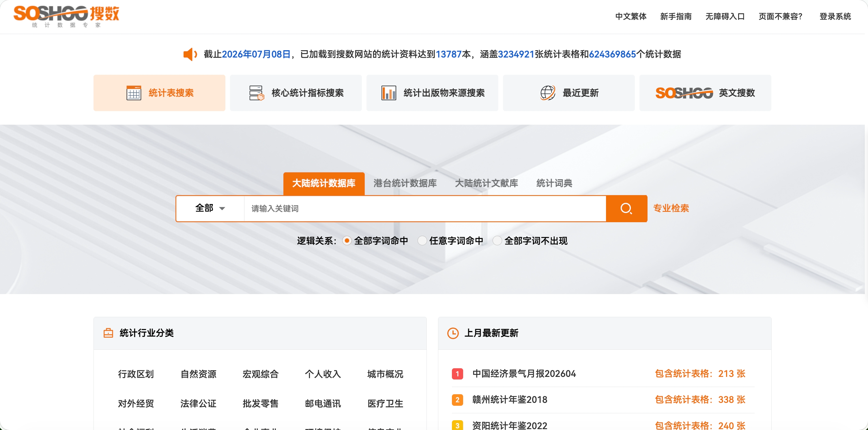This screenshot has width=868, height=430.
Task: Open 无障碍入口 accessibility link
Action: click(725, 16)
